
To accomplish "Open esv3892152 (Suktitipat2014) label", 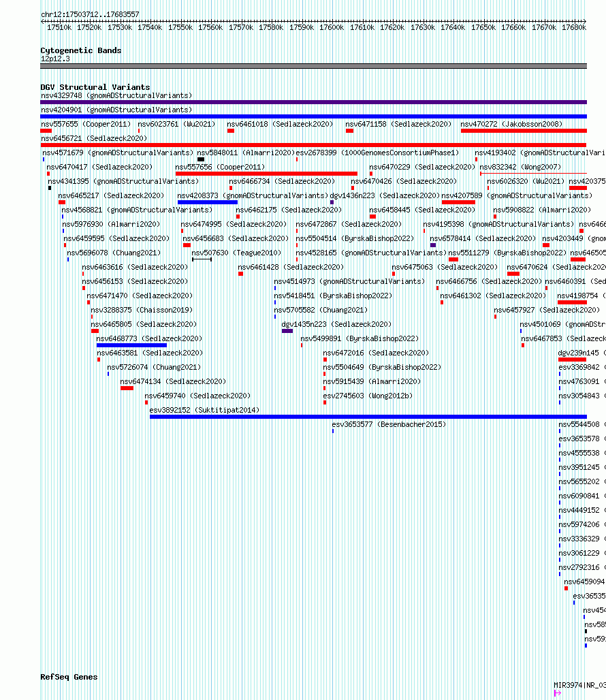I will pos(204,410).
